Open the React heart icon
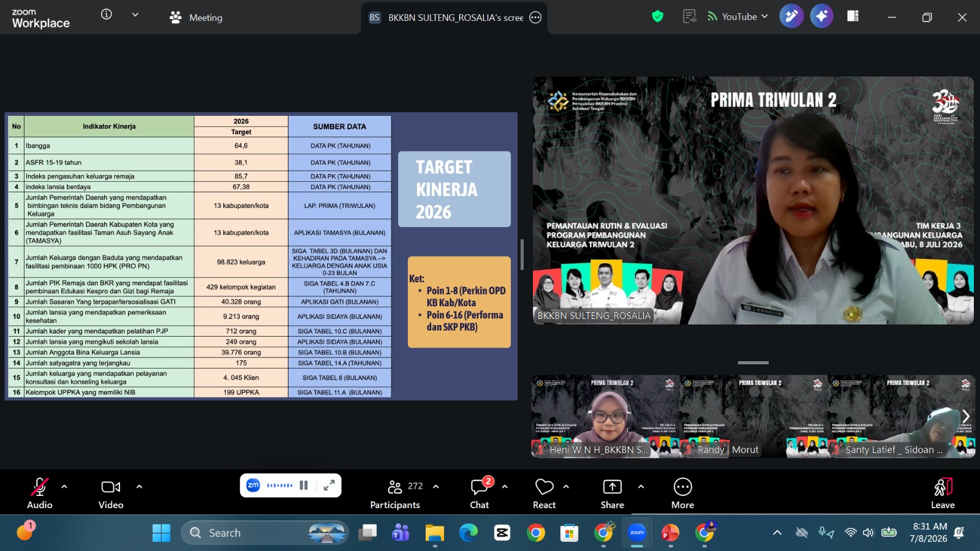 tap(544, 493)
